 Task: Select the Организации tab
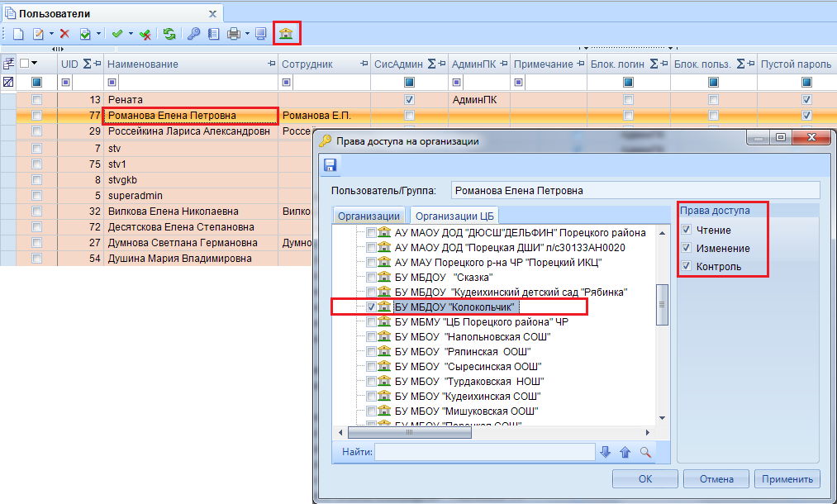point(369,216)
